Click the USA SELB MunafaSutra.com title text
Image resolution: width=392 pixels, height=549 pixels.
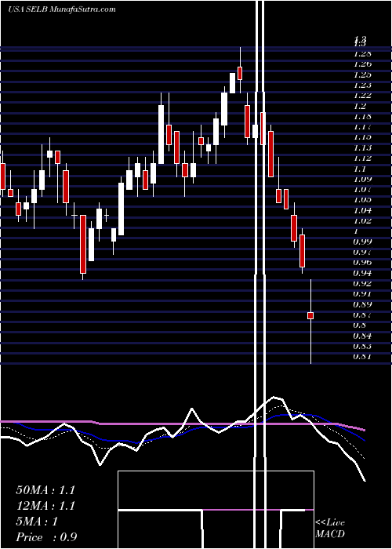coord(62,9)
